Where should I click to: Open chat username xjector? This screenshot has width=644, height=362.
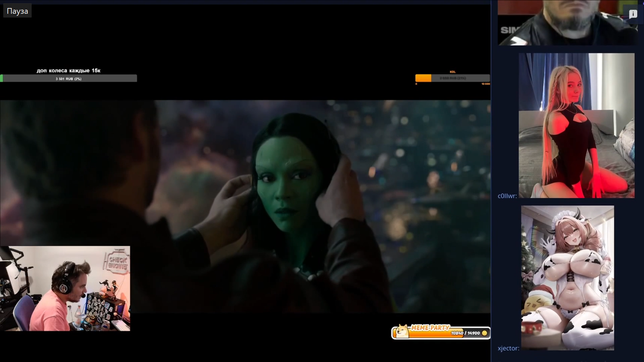(508, 348)
